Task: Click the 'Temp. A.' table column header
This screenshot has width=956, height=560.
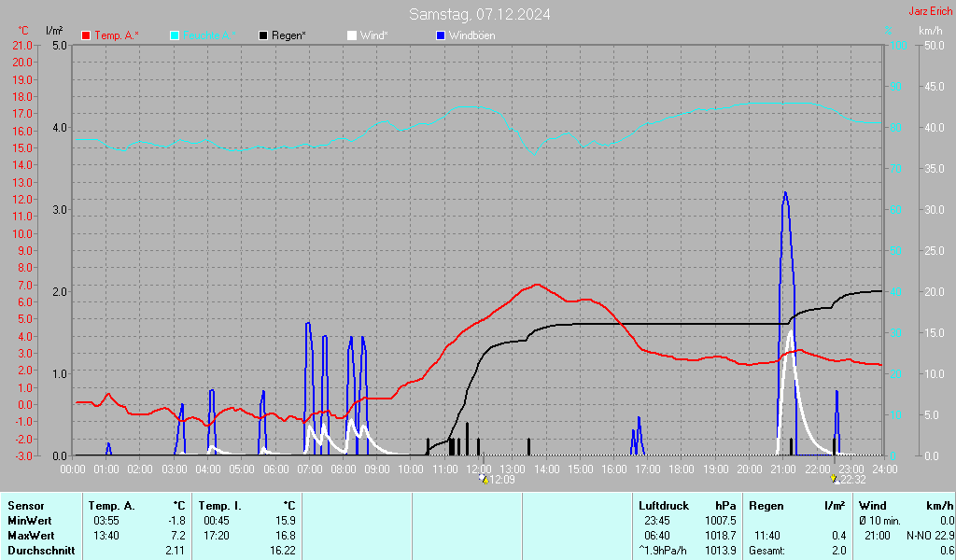Action: pos(112,506)
